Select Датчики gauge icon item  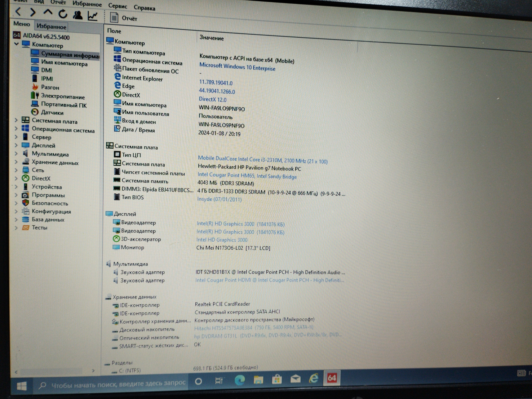coord(35,112)
